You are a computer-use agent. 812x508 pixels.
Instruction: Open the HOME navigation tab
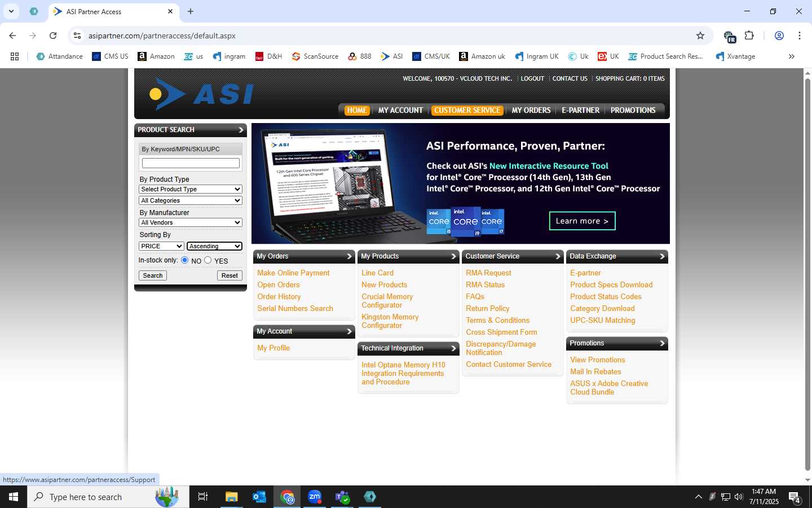click(357, 111)
